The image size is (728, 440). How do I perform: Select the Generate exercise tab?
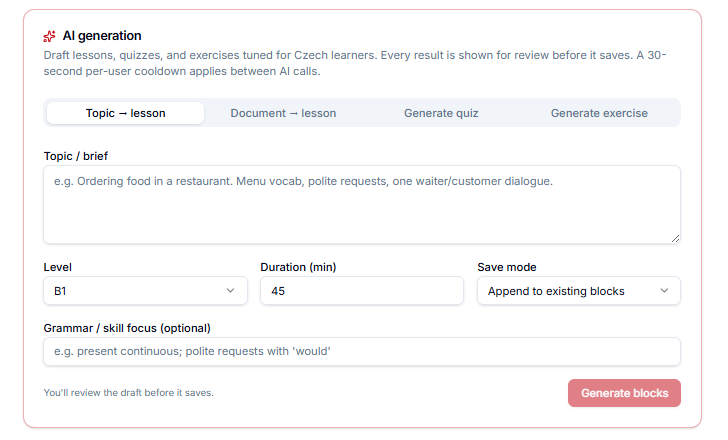[x=599, y=113]
